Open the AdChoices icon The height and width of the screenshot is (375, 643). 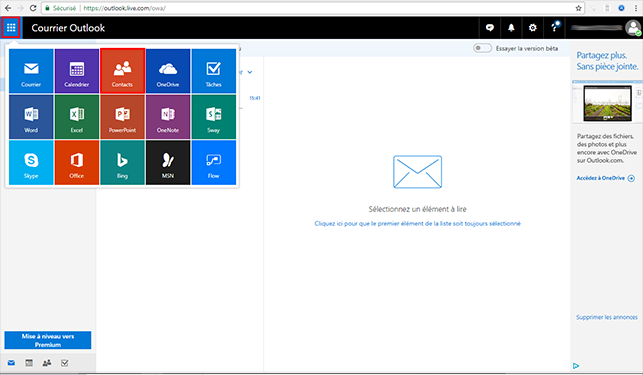click(576, 366)
